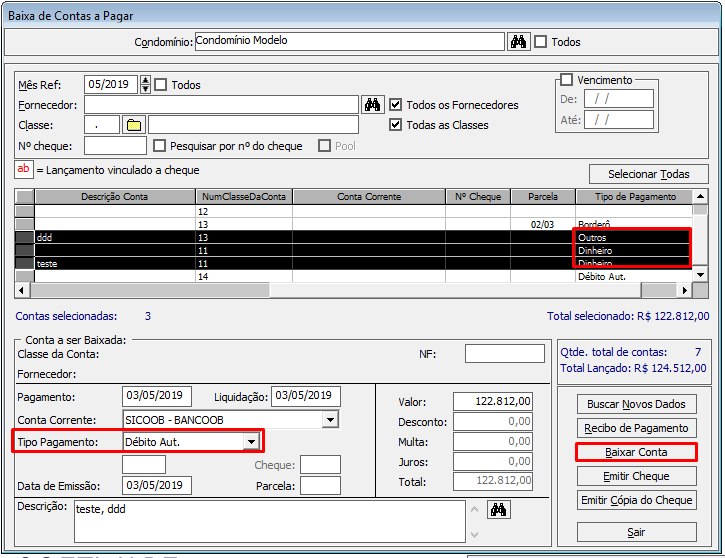The width and height of the screenshot is (725, 558).
Task: Enable Pesquisar por nº do cheque
Action: point(160,146)
